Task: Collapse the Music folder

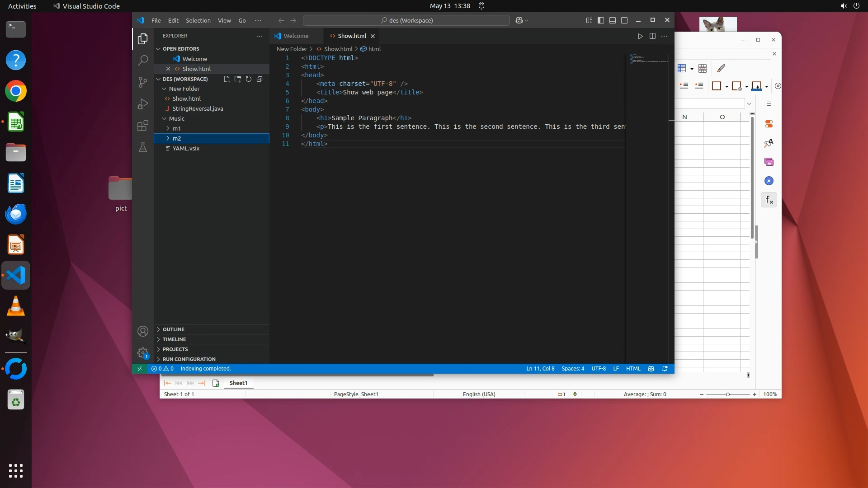Action: click(176, 118)
